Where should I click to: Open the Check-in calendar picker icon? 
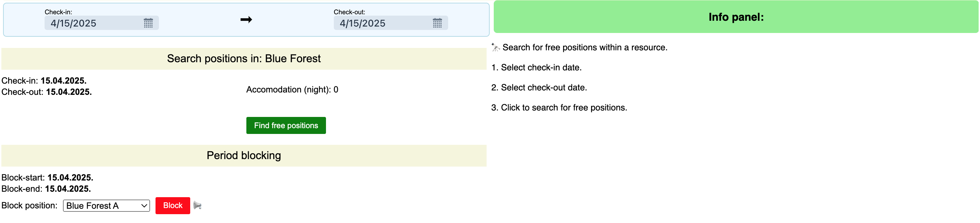point(148,23)
